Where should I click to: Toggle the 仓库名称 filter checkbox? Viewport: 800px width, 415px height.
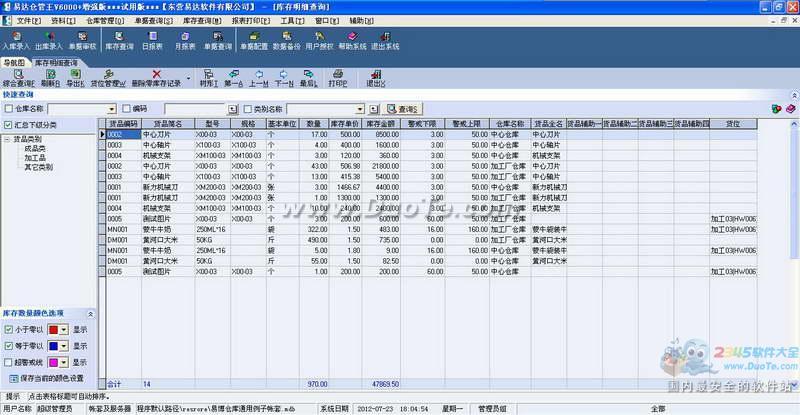(8, 109)
